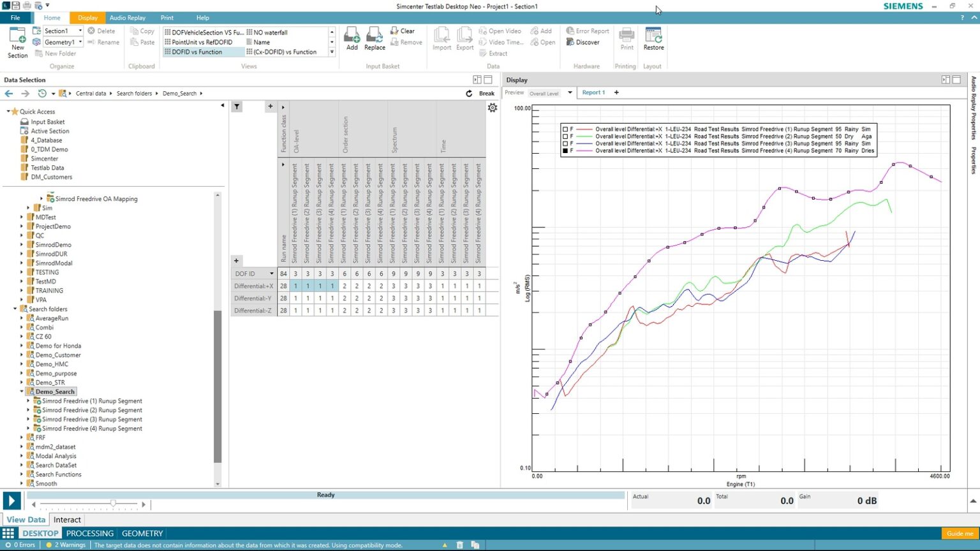Screen dimensions: 980x551
Task: Click the Guide me button
Action: (960, 533)
